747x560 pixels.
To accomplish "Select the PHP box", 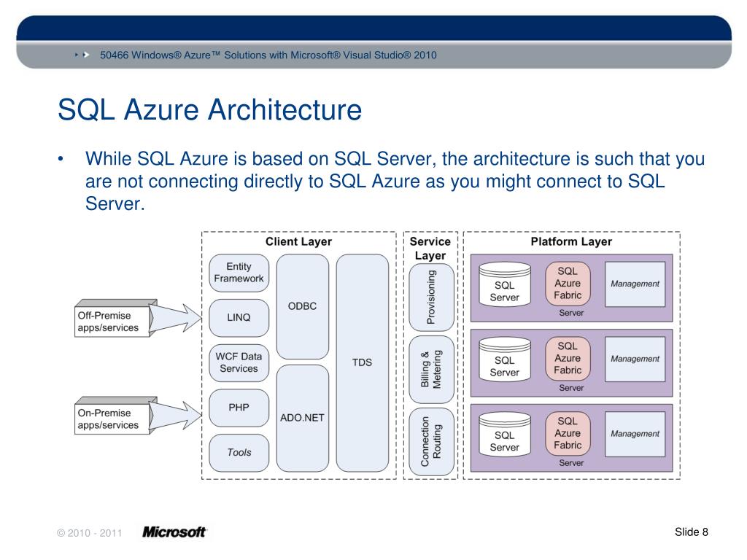I will 239,408.
